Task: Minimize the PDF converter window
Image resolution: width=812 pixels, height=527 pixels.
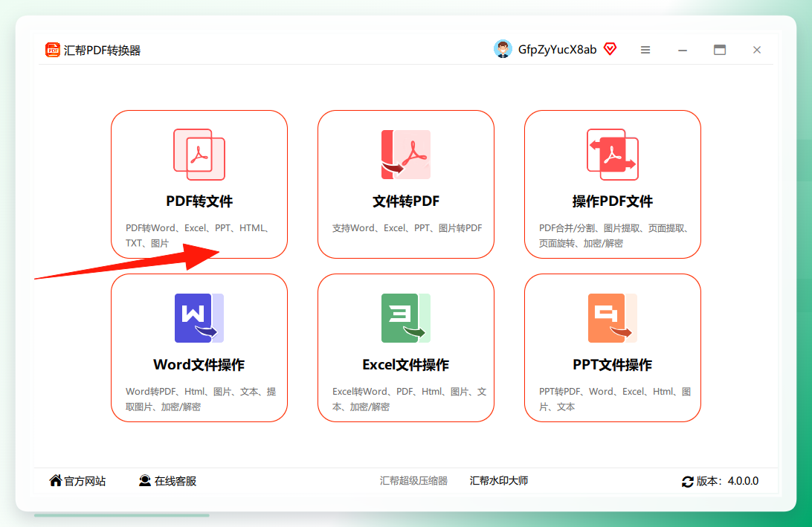Action: click(x=683, y=50)
